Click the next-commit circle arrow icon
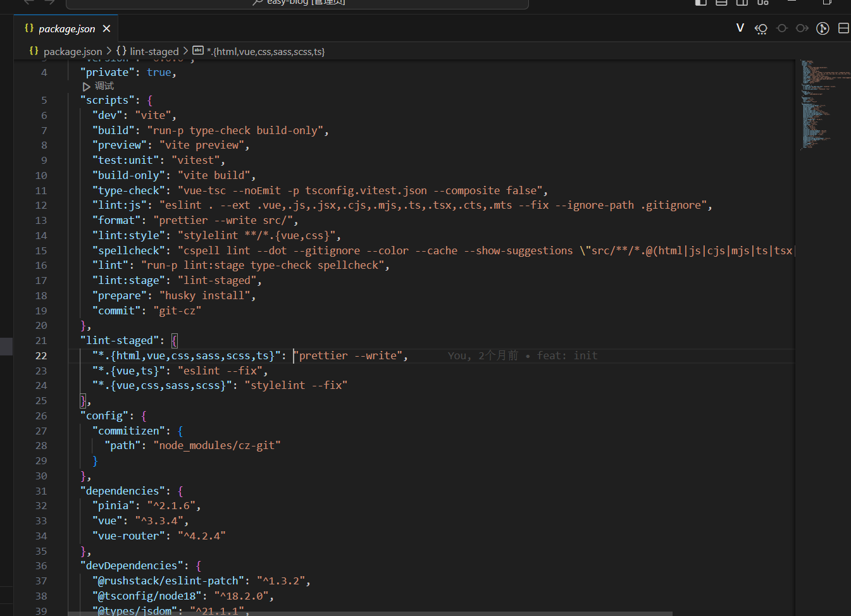 coord(802,28)
